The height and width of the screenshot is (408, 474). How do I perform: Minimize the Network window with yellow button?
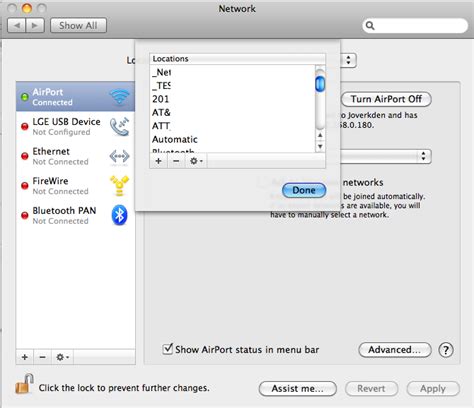pos(27,8)
